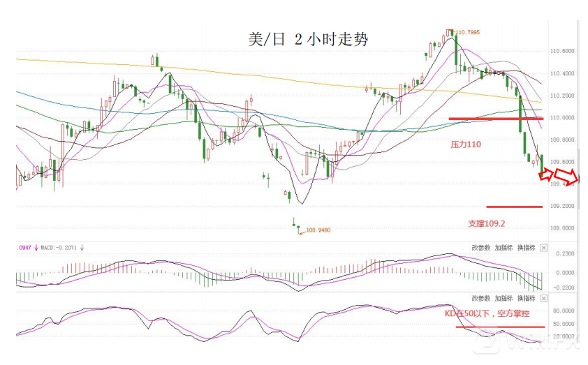Open 换指标 in the MACD panel
The width and height of the screenshot is (588, 365).
526,248
